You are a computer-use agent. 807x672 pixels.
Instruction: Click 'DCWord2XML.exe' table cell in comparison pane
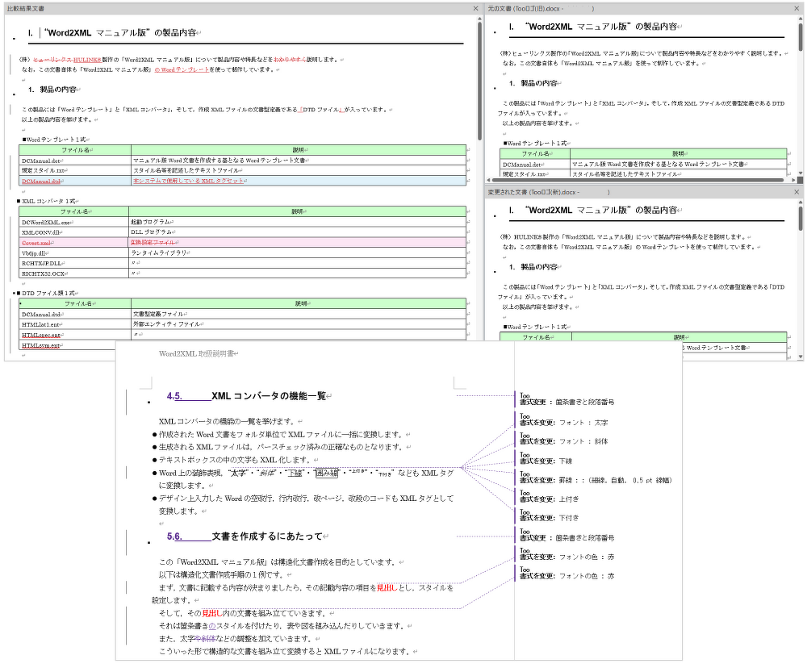[x=46, y=221]
